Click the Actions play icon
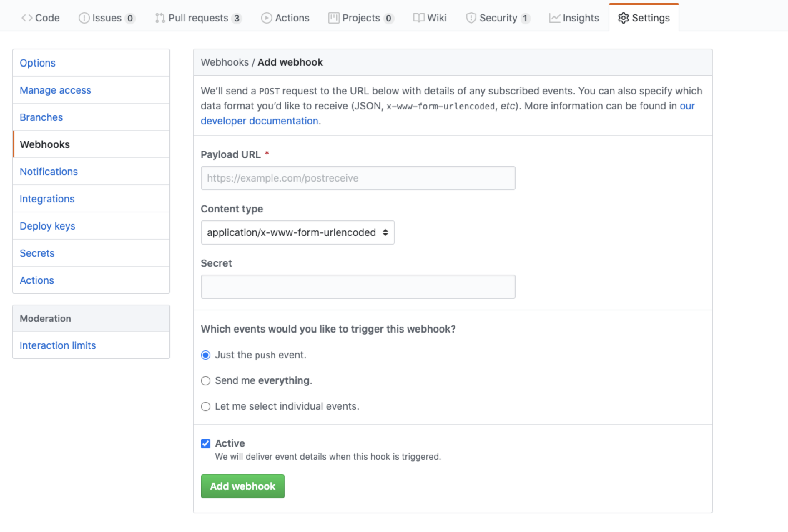Screen dimensions: 788x532 click(266, 18)
